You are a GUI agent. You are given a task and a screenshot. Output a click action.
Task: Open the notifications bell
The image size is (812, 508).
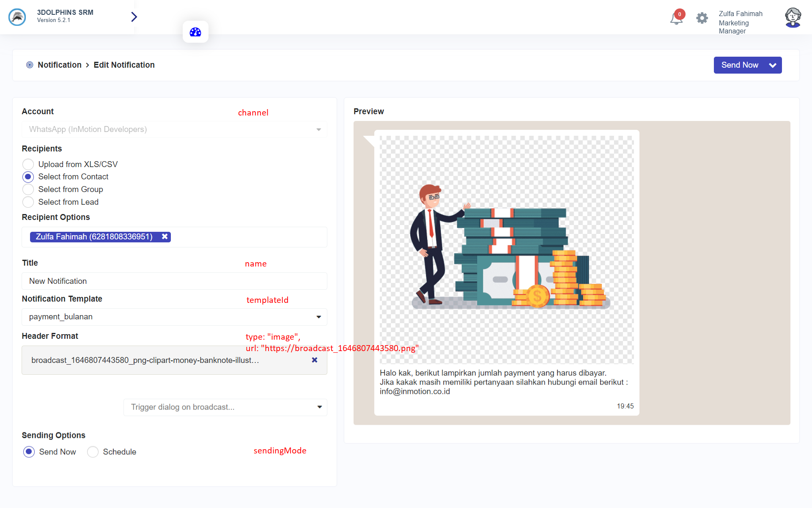(x=676, y=19)
